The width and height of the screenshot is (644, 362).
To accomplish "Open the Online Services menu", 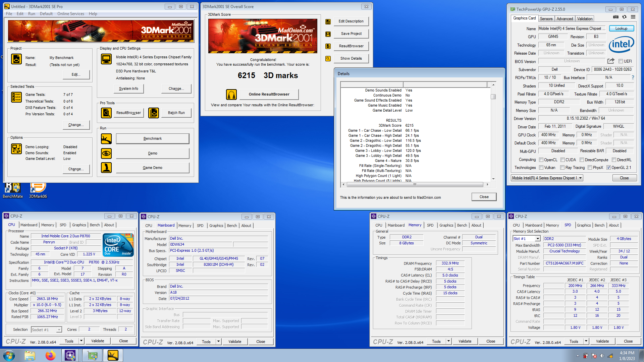I will (71, 14).
